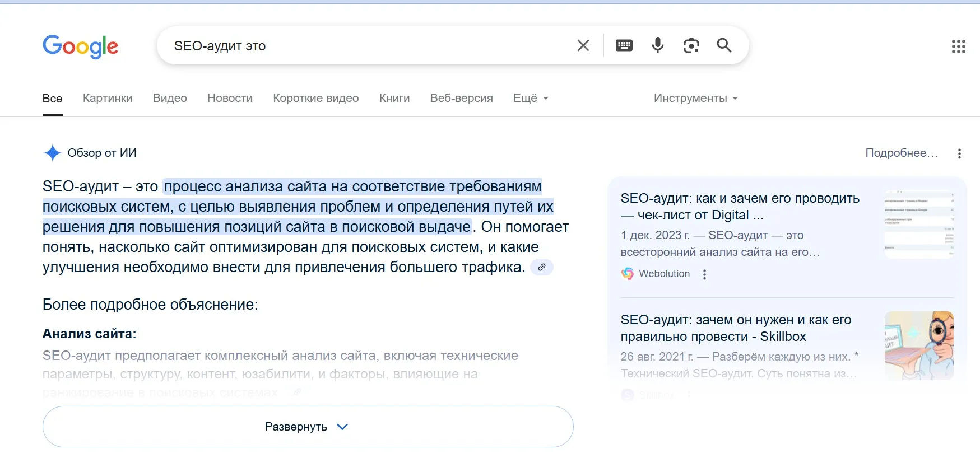Click the AI overview sparkle icon
Screen dimensions: 980x458
tap(52, 153)
